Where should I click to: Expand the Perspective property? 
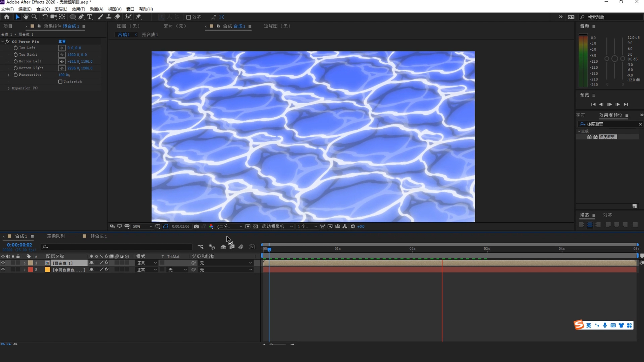(9, 75)
